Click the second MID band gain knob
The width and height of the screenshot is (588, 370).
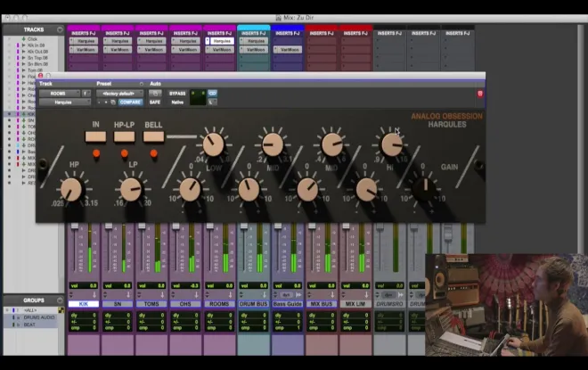[307, 190]
